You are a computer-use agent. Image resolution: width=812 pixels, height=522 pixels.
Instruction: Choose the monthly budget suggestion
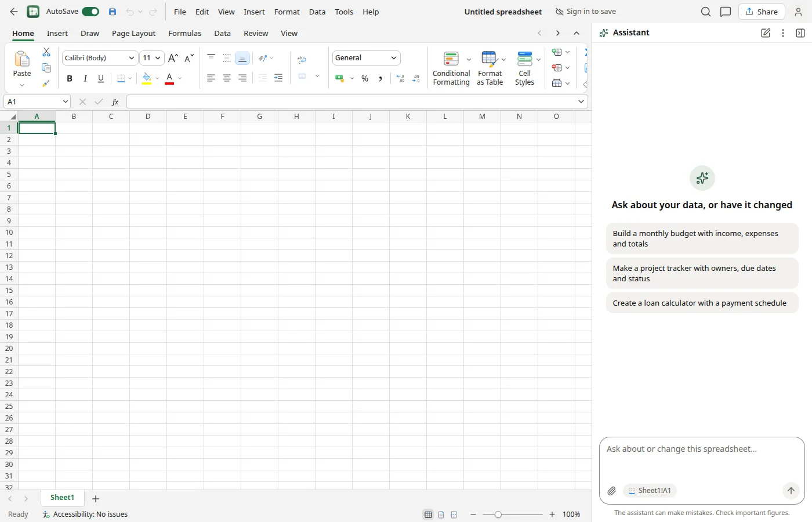702,238
